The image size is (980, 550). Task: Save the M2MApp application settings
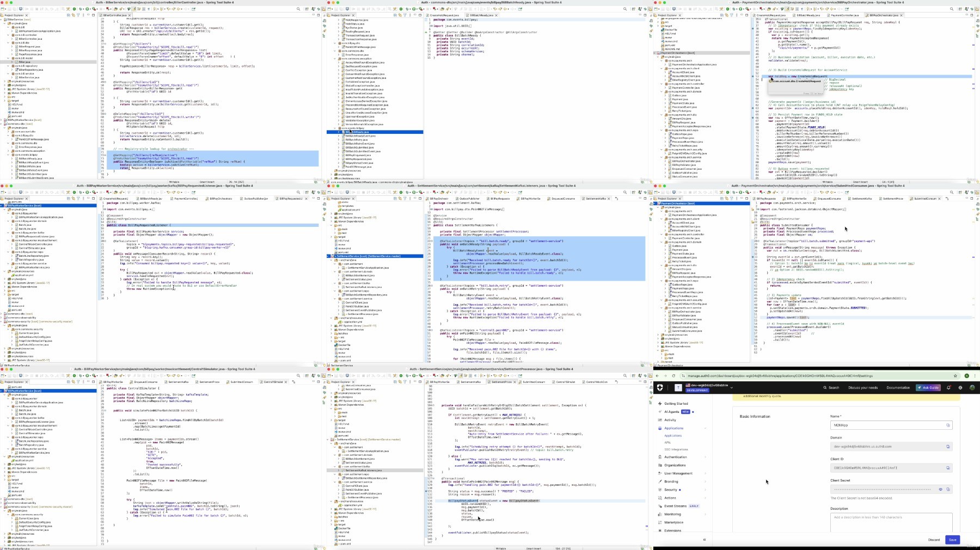click(952, 540)
